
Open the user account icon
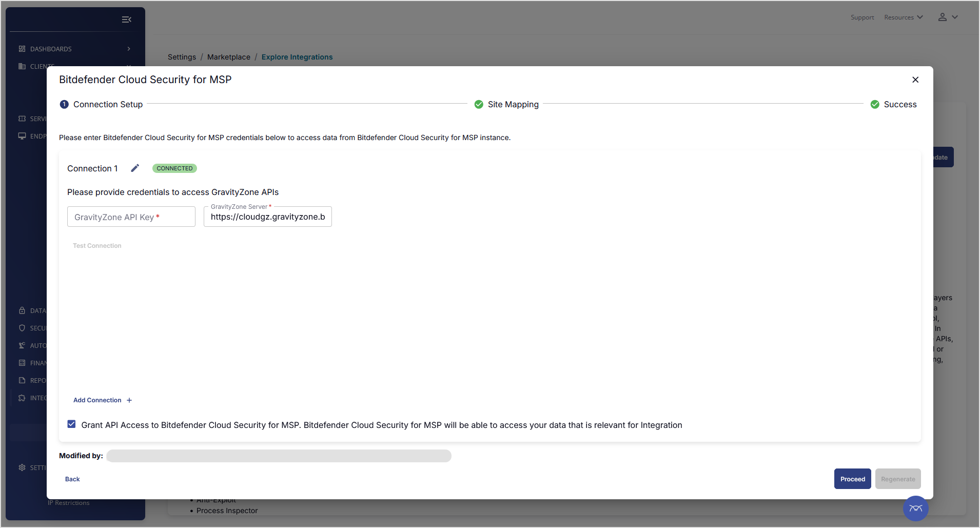click(x=943, y=17)
